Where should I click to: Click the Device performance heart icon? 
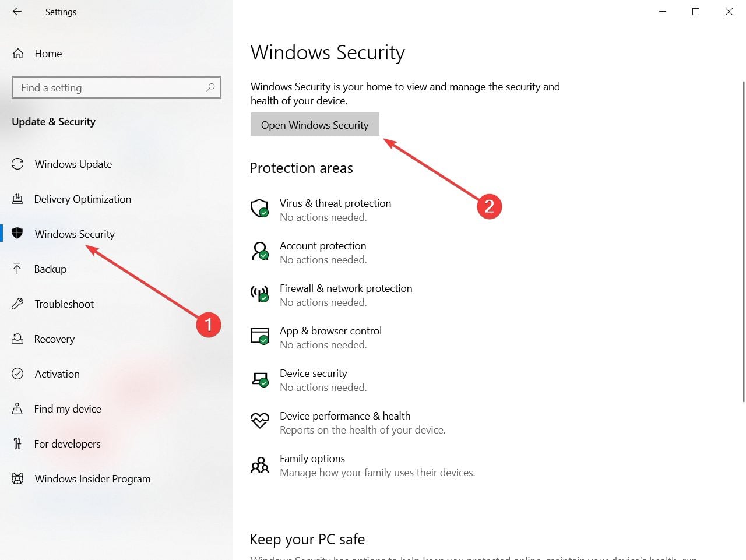click(x=259, y=420)
